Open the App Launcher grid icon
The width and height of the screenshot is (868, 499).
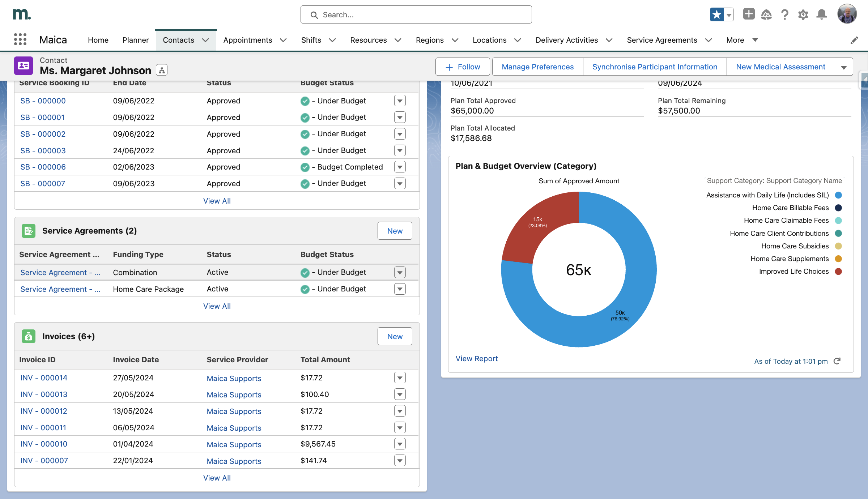click(x=20, y=39)
